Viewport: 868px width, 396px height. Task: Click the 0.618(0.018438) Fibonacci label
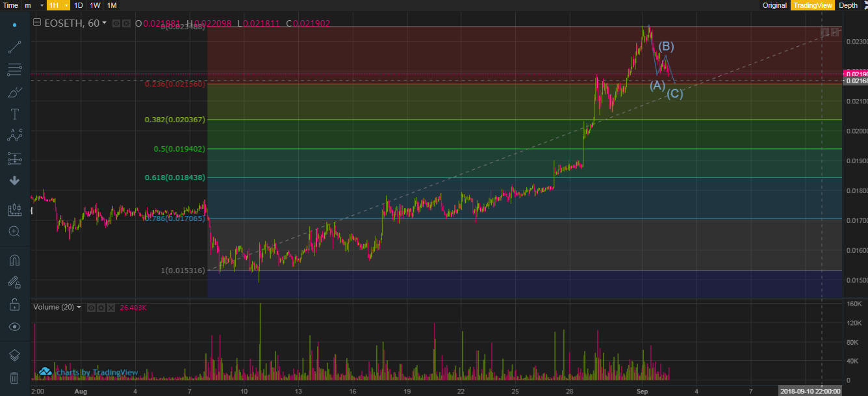[x=175, y=178]
